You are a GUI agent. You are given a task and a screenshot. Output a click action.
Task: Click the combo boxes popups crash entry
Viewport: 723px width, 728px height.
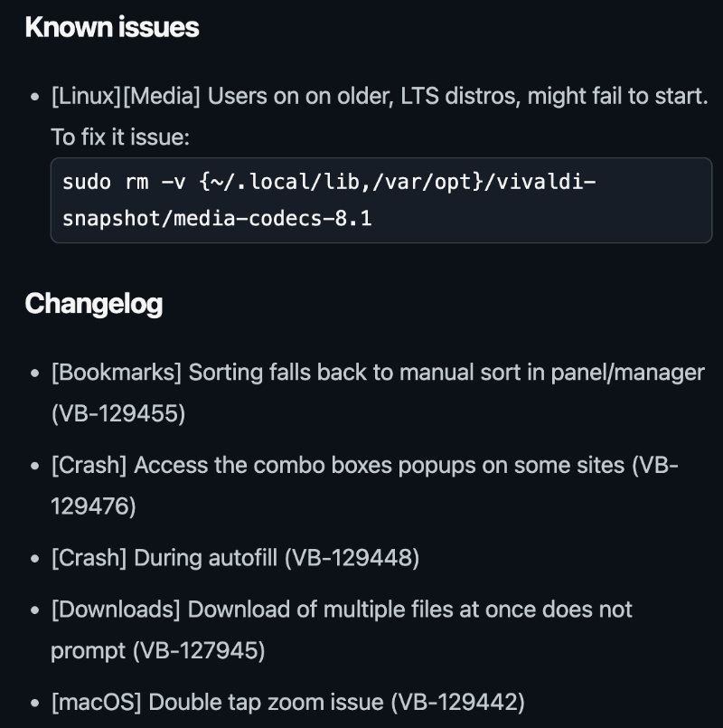click(364, 485)
